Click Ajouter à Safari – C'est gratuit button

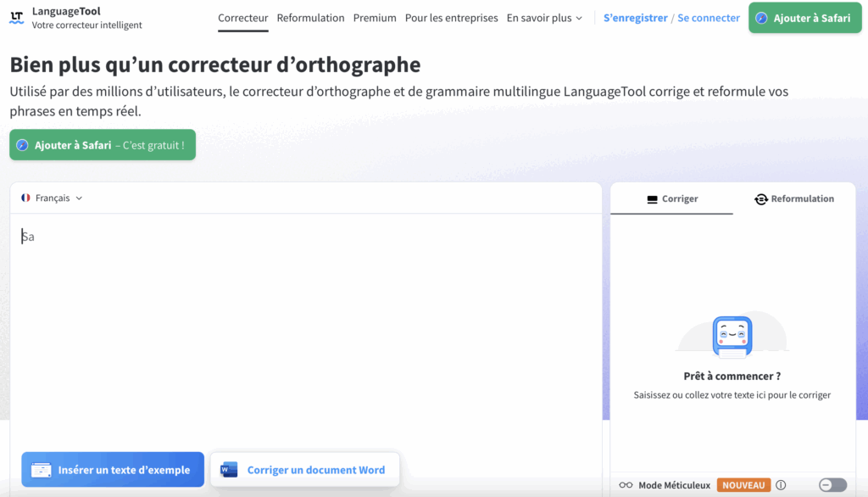pos(103,145)
